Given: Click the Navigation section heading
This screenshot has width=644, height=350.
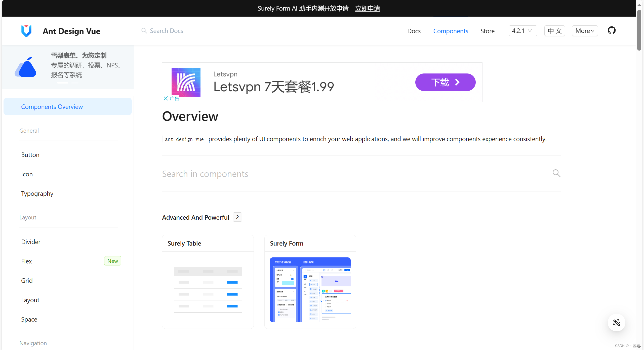Looking at the screenshot, I should point(33,343).
